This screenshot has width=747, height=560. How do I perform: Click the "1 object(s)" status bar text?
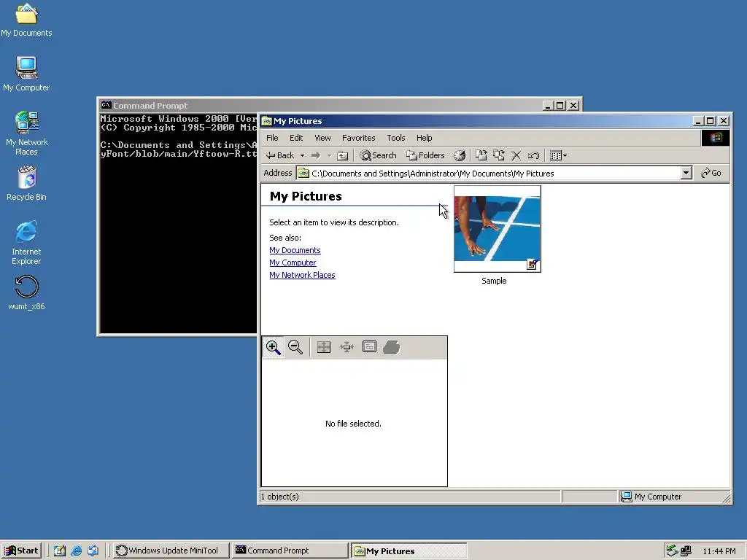click(279, 497)
